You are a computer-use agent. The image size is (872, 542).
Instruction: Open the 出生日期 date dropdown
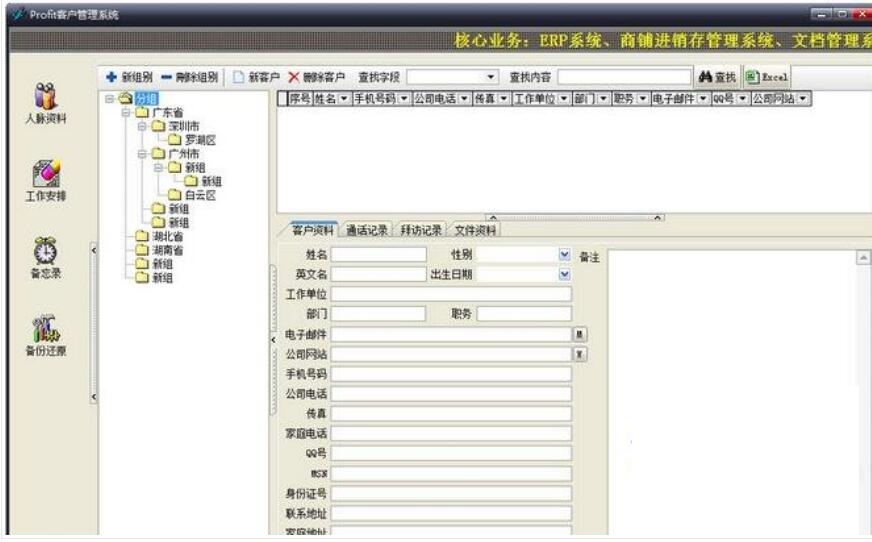point(564,274)
